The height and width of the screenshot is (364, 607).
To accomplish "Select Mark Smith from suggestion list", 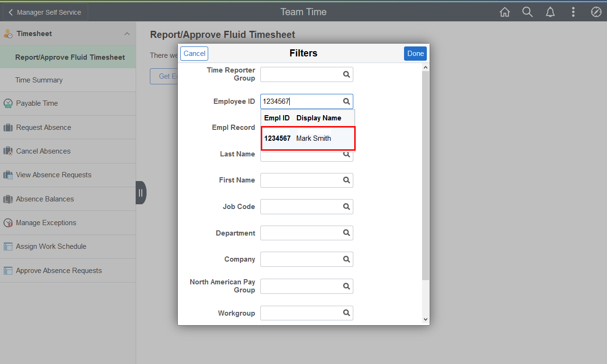I will [308, 138].
